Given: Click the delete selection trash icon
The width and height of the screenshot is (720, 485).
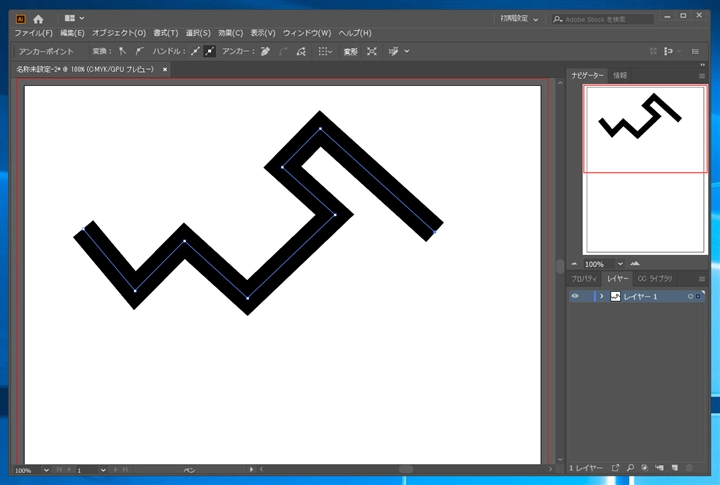Looking at the screenshot, I should (689, 468).
